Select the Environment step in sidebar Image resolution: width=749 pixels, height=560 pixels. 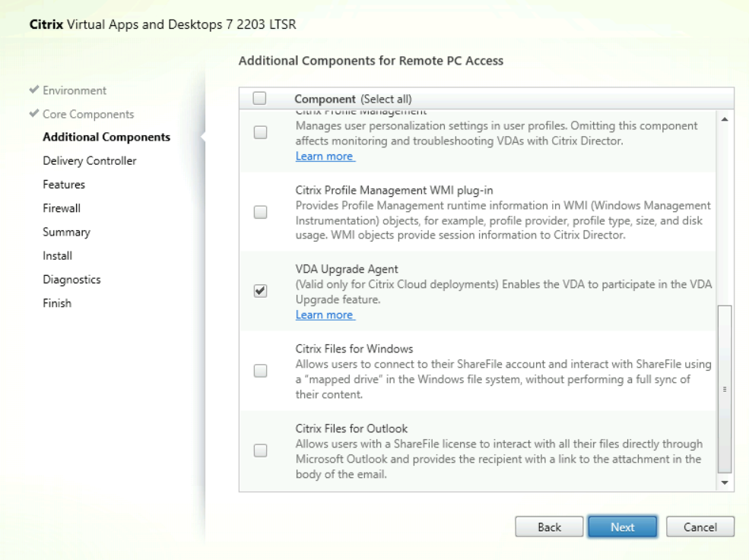(75, 90)
